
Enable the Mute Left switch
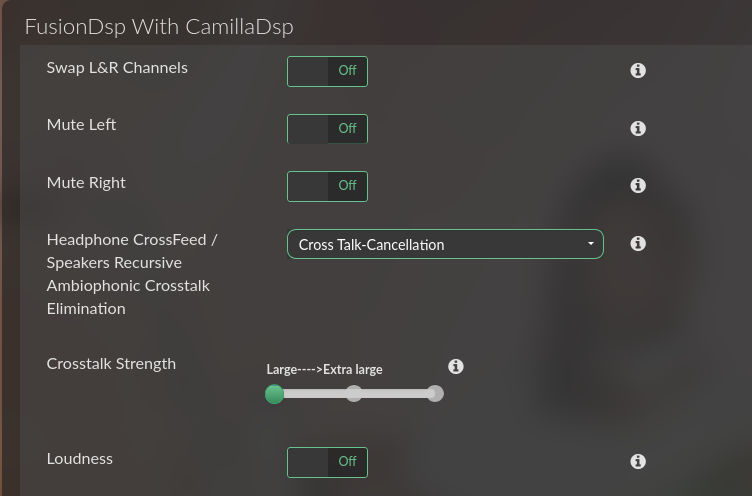tap(328, 129)
